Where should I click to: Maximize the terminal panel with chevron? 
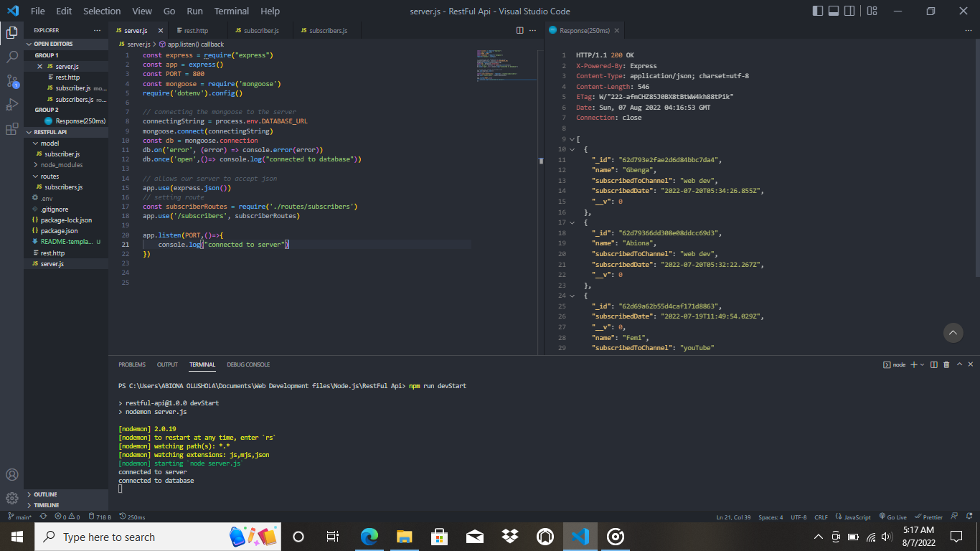point(959,364)
